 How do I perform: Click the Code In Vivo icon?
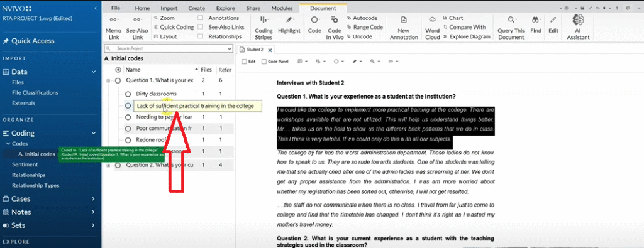[x=335, y=19]
